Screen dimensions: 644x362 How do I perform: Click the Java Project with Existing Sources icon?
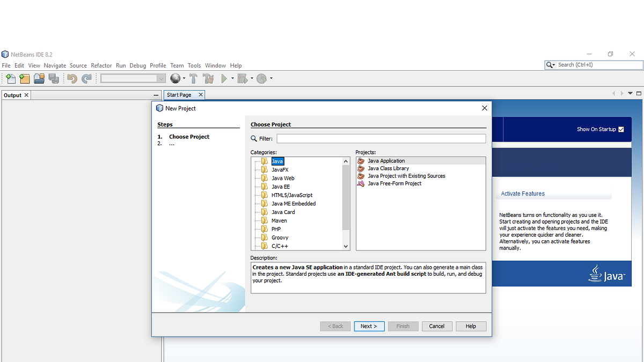pyautogui.click(x=361, y=176)
